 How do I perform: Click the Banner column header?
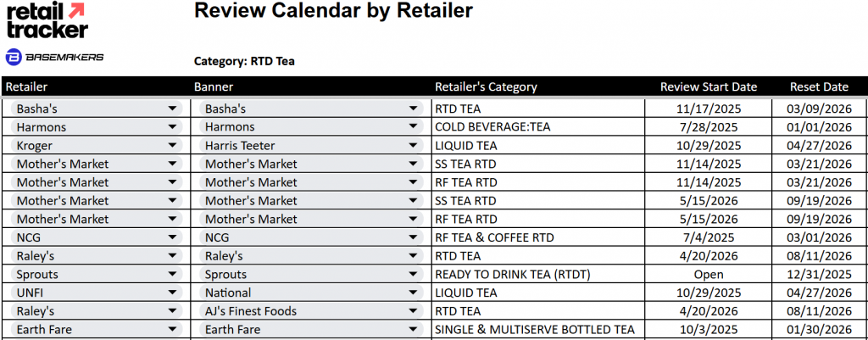[214, 86]
